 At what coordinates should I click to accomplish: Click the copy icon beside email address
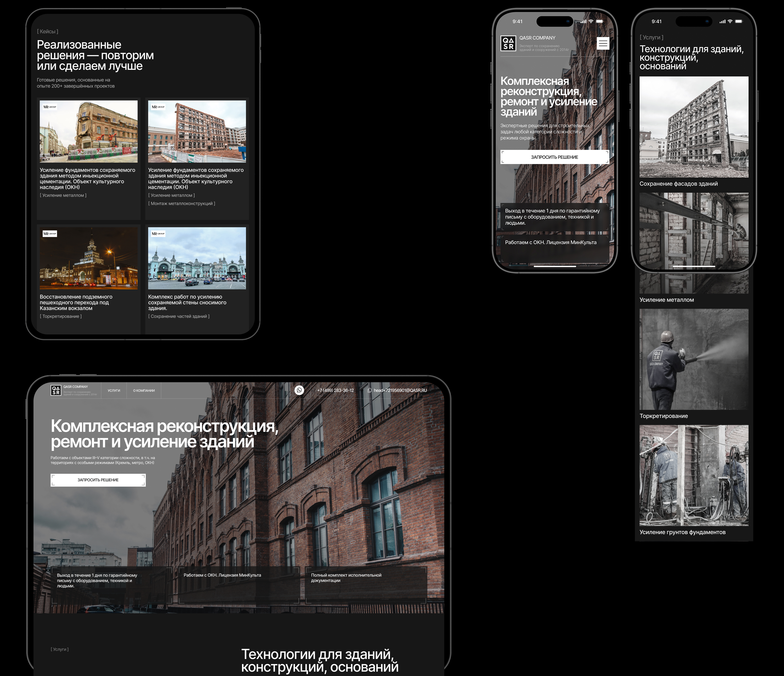click(x=369, y=390)
